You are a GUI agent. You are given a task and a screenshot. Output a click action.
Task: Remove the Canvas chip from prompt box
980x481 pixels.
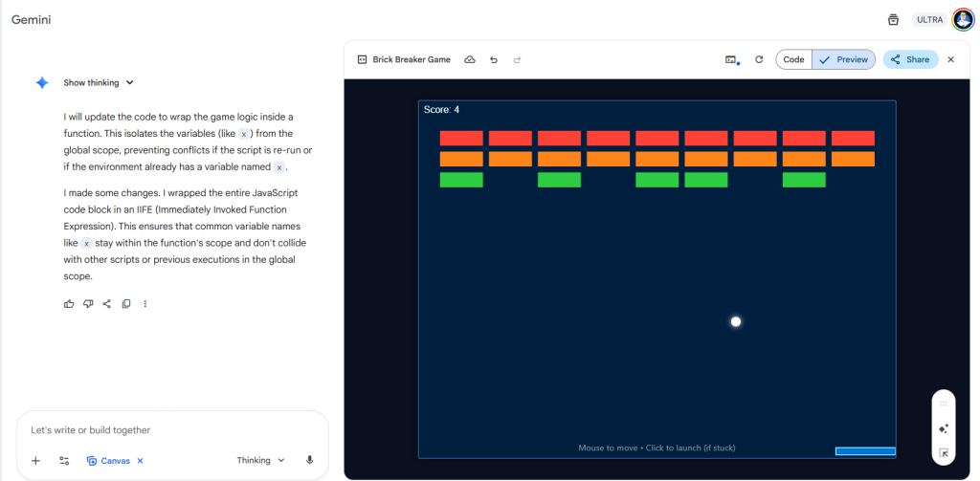(x=140, y=460)
